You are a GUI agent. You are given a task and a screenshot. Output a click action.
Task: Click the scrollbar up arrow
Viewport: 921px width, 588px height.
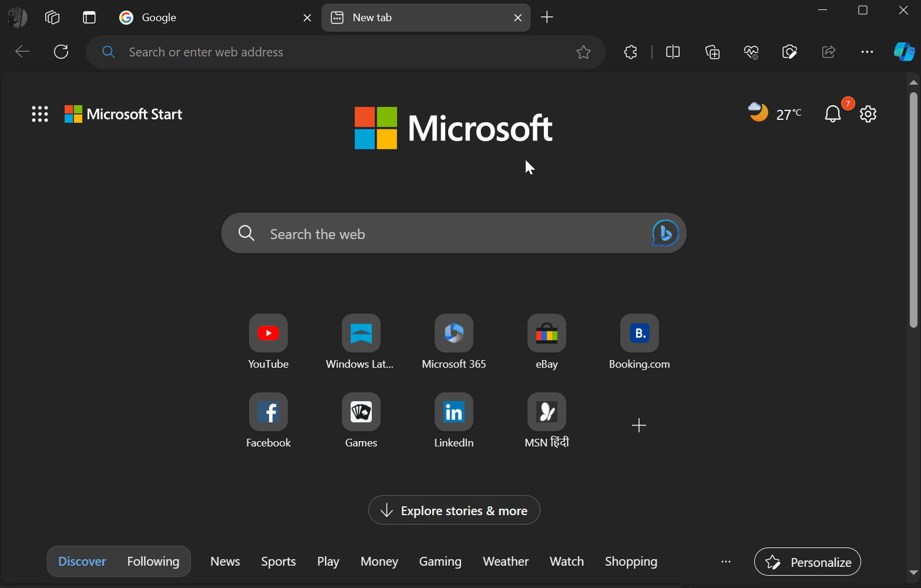click(x=913, y=82)
